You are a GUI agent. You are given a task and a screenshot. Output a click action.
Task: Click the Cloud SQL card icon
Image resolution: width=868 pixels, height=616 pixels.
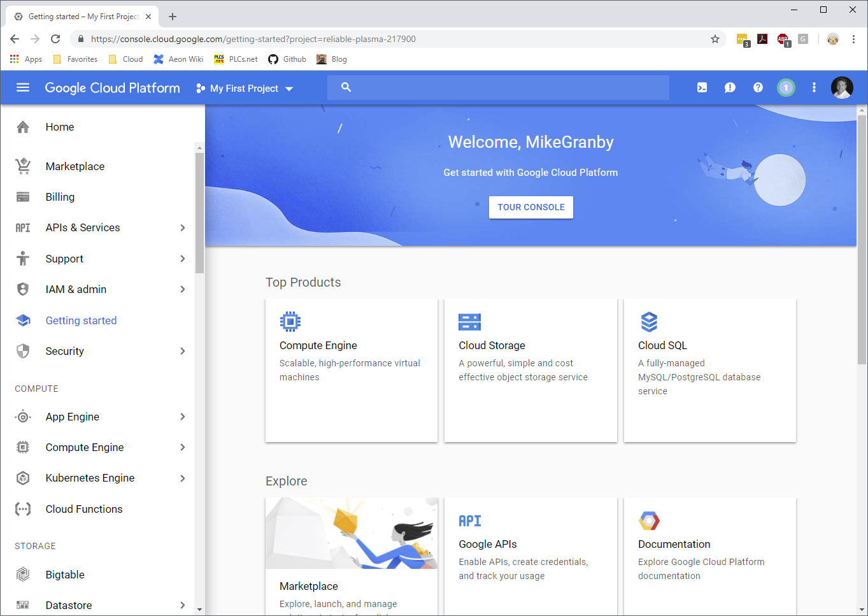[x=649, y=322]
